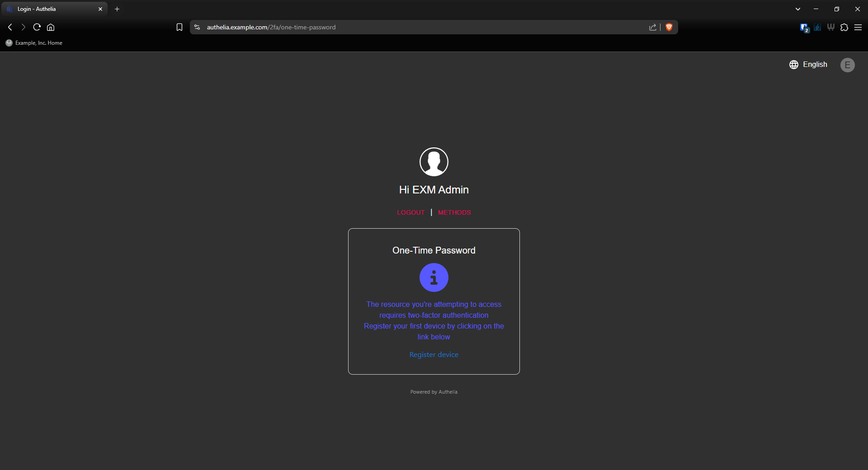
Task: Open the Example, Inc. Home bookmark
Action: pos(34,43)
